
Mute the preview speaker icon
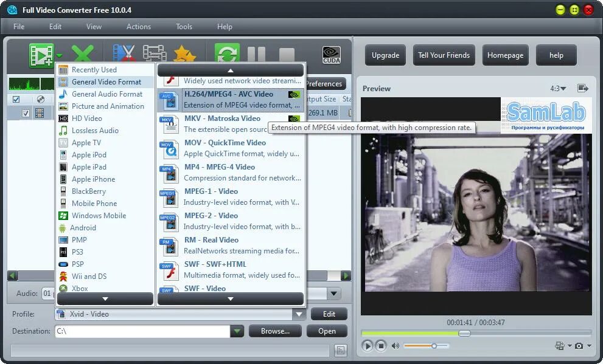396,346
